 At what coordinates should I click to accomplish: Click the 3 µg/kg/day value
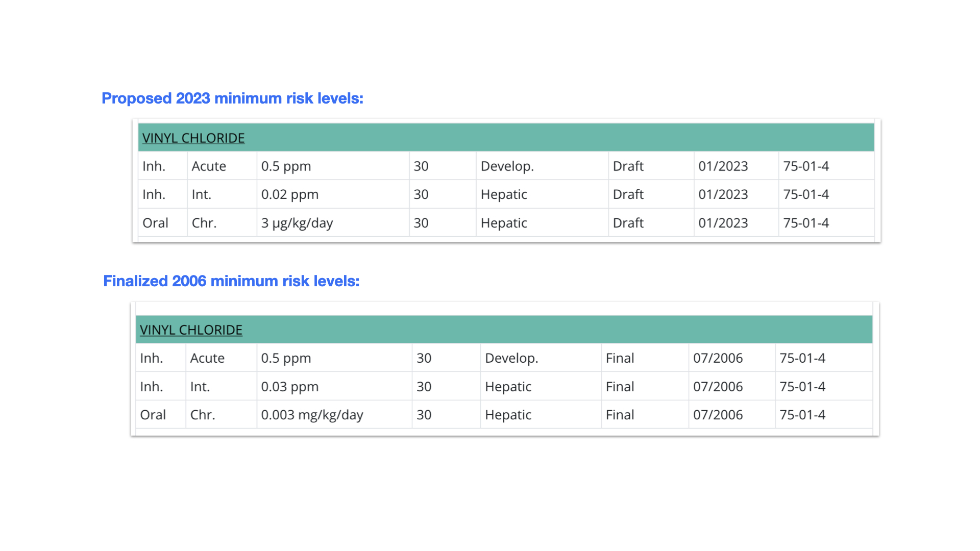(x=297, y=223)
